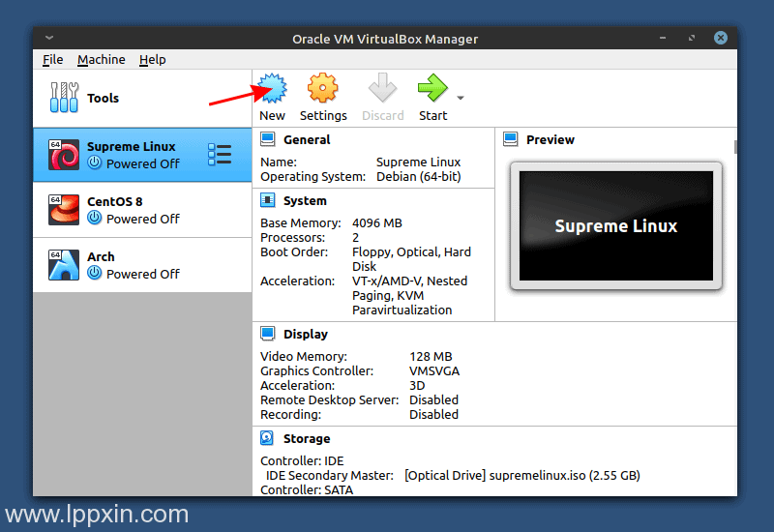Select the Arch machine name

[101, 256]
